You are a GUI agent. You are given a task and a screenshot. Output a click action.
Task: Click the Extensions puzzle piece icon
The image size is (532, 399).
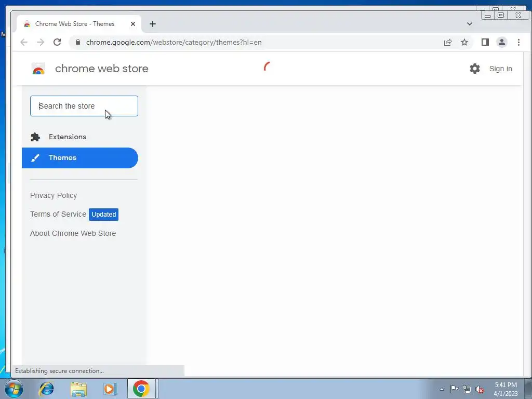[35, 137]
